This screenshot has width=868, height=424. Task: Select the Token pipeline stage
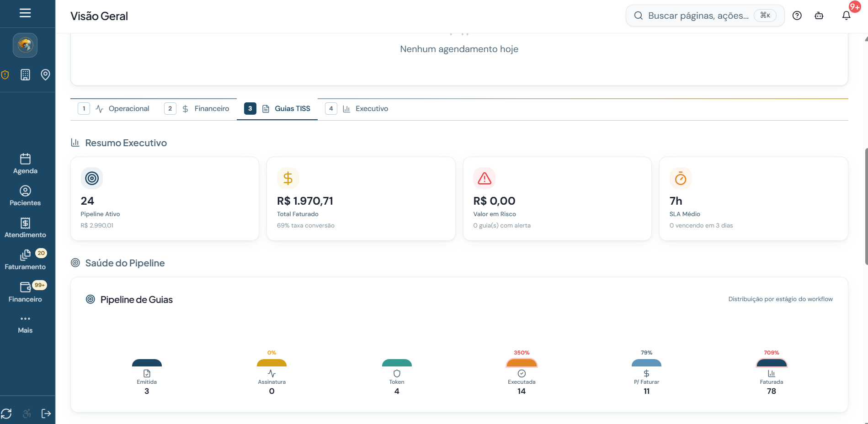397,377
